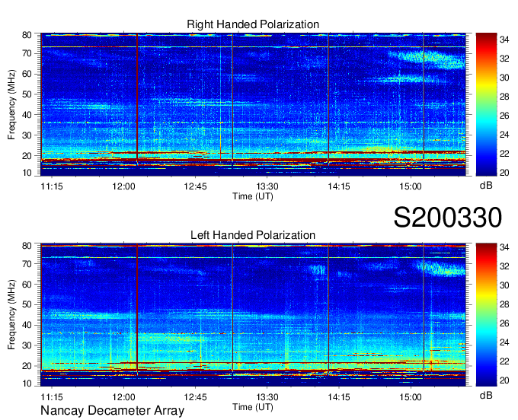This screenshot has width=518, height=420.
Task: Click the bright 65-70 MHz emission patch in right-handed spectrogram
Action: point(428,59)
